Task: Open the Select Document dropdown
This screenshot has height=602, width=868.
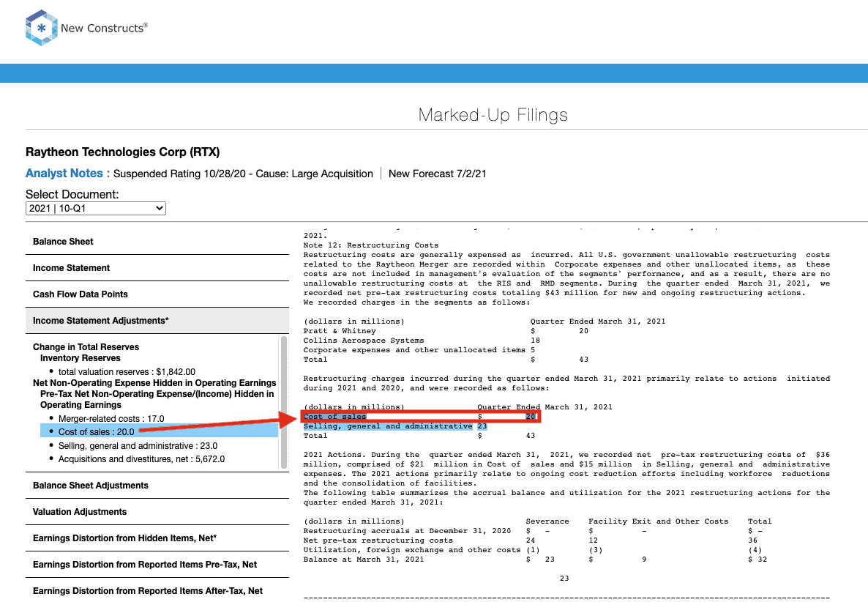Action: coord(96,208)
